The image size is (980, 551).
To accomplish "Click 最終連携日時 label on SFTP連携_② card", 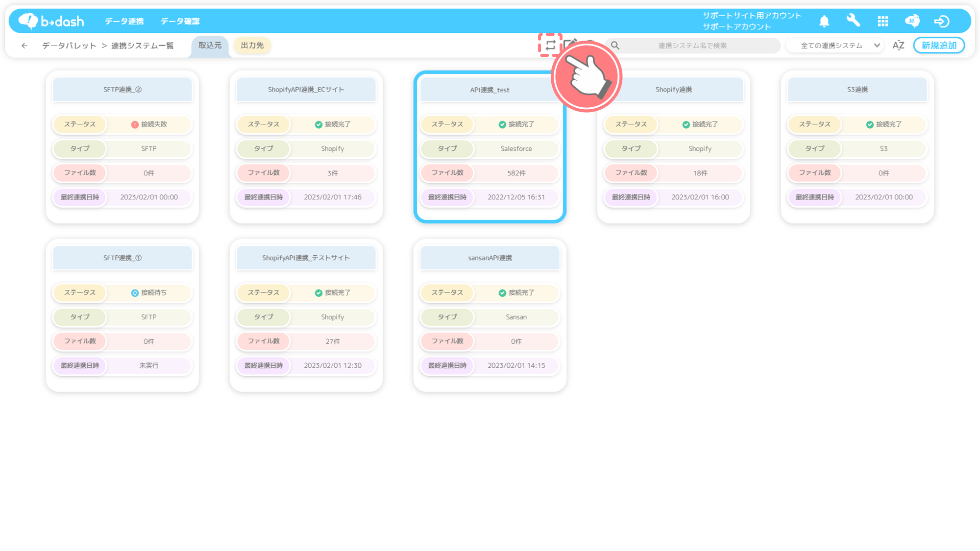I will click(79, 197).
